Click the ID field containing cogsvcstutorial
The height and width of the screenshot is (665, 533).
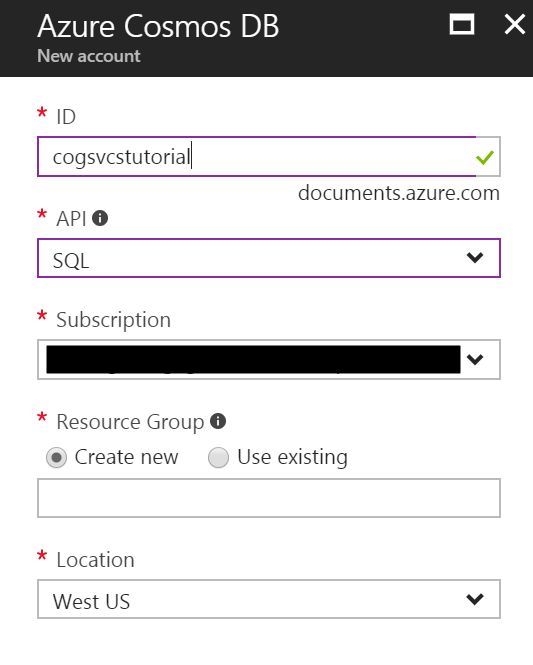(269, 156)
